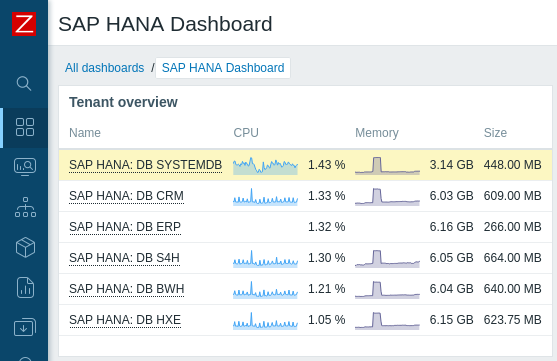Select the 6.15 GB memory value
The height and width of the screenshot is (361, 557).
[451, 320]
